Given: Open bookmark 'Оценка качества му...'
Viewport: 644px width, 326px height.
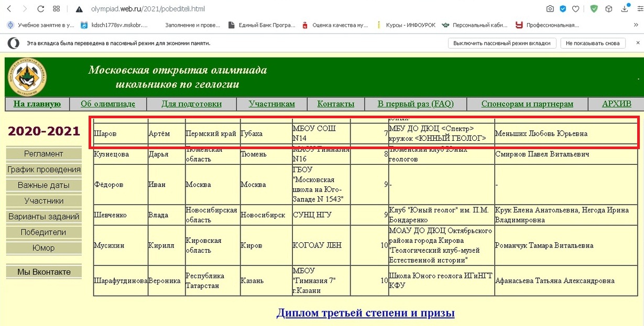Looking at the screenshot, I should (x=336, y=25).
